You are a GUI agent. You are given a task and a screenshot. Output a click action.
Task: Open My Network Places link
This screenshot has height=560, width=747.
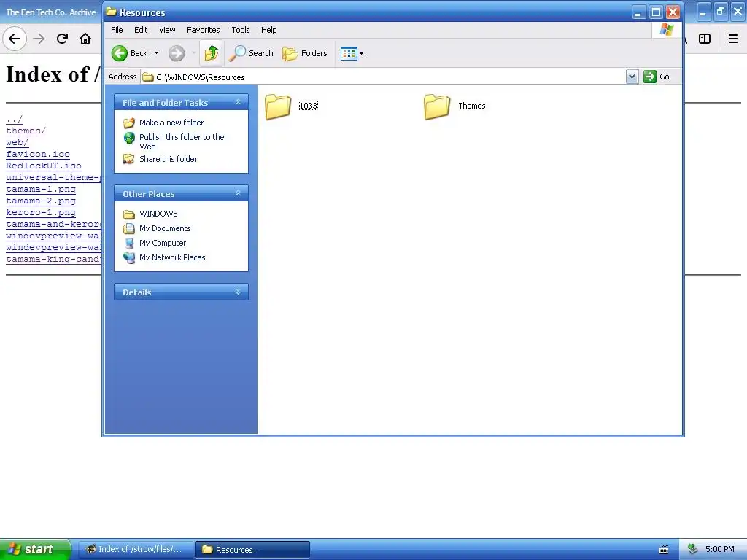click(x=172, y=257)
